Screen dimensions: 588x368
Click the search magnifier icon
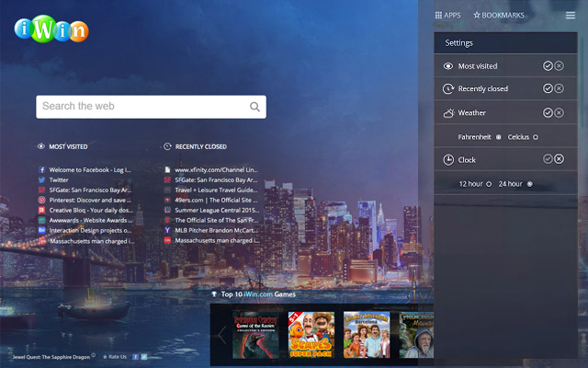254,107
